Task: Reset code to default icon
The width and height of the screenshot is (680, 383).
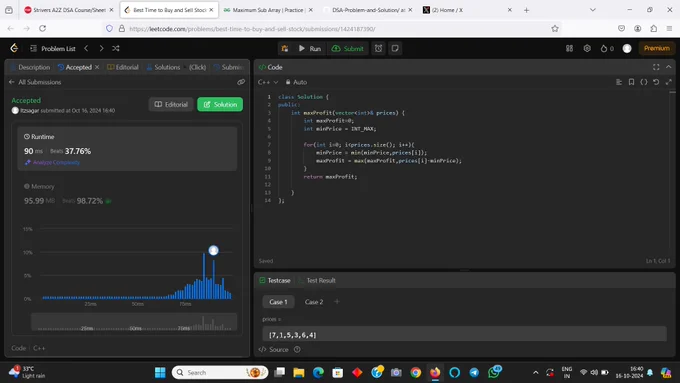Action: click(x=656, y=82)
